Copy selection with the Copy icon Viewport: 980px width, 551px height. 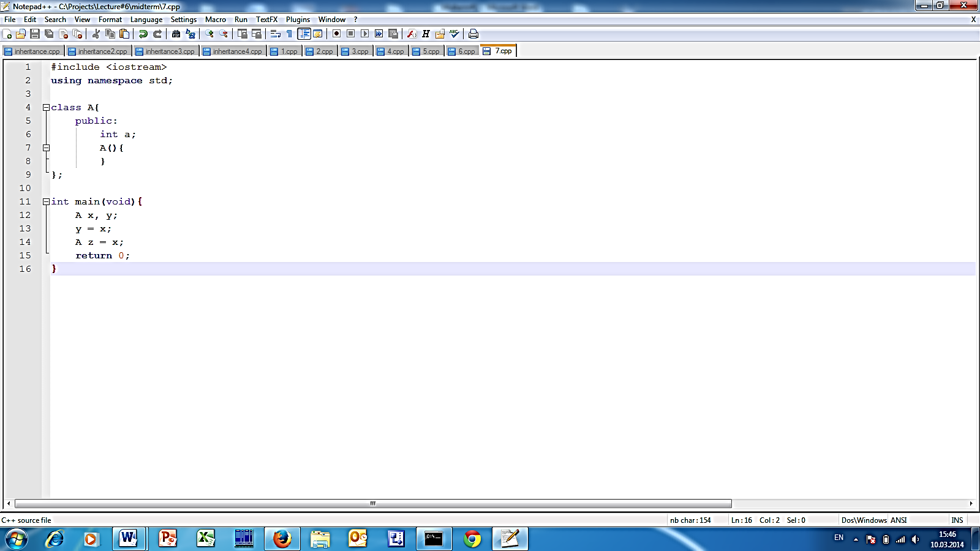110,34
